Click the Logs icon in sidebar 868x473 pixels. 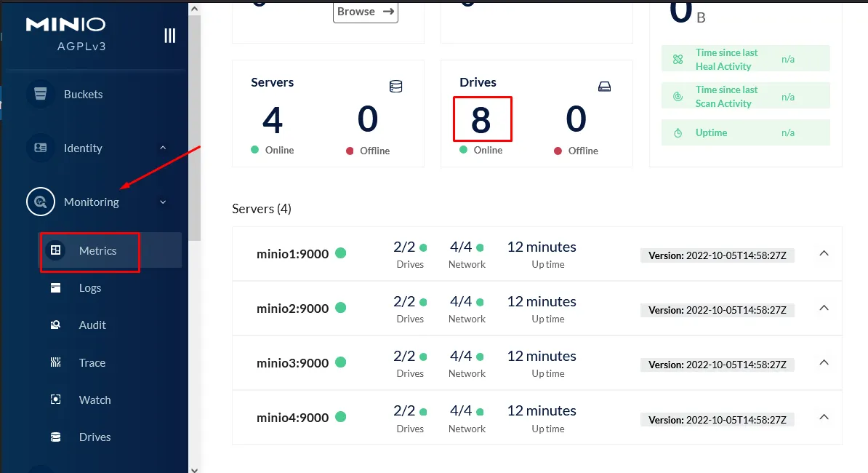coord(55,288)
